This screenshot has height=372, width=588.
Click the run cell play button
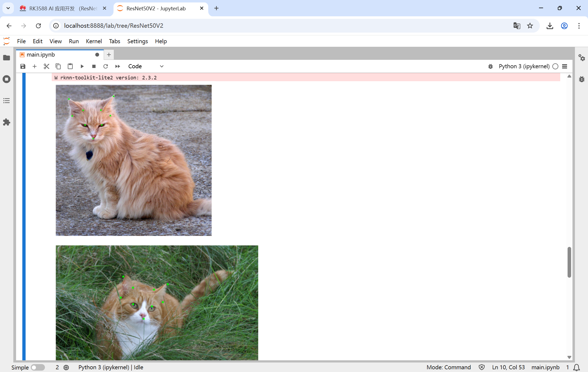[82, 66]
